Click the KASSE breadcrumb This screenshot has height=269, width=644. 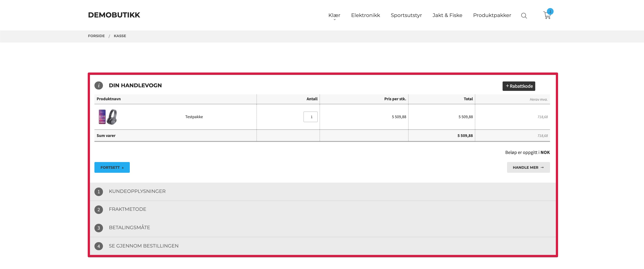click(x=120, y=36)
